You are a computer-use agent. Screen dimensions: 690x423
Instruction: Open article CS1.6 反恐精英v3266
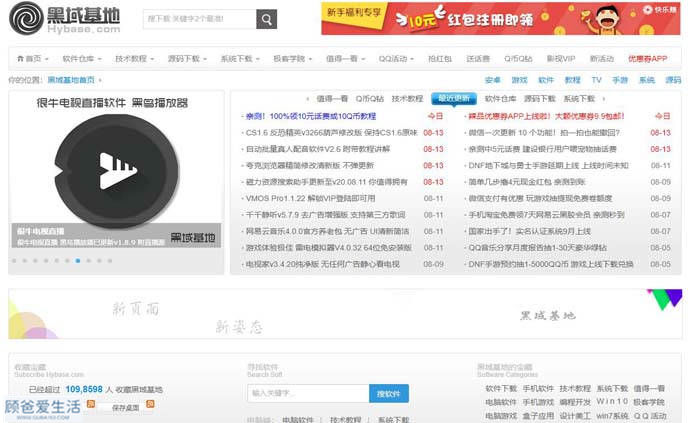[331, 132]
